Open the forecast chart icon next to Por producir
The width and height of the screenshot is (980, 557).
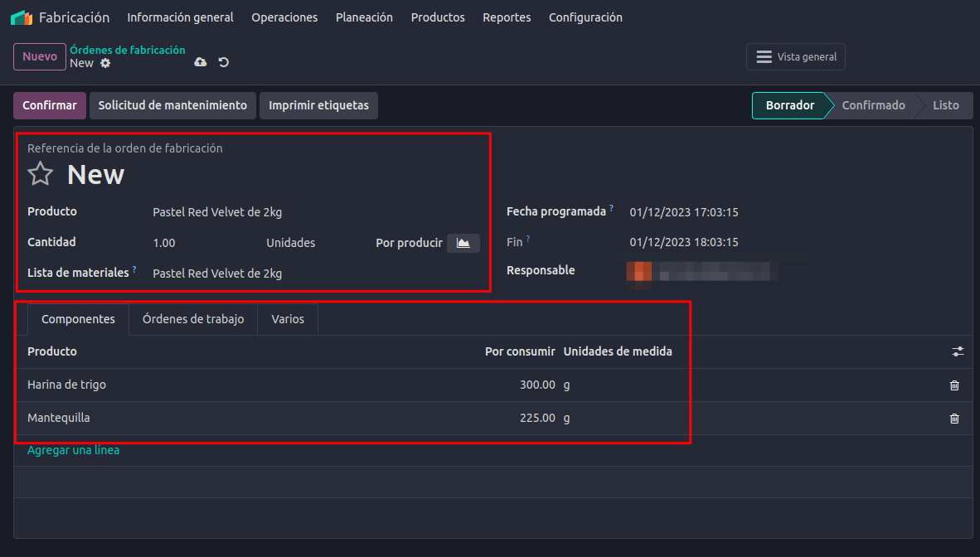463,243
